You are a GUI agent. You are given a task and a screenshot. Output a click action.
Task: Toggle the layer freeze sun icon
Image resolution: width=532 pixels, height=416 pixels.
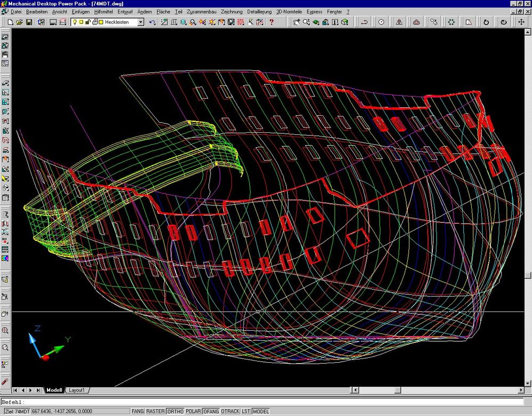pyautogui.click(x=81, y=22)
